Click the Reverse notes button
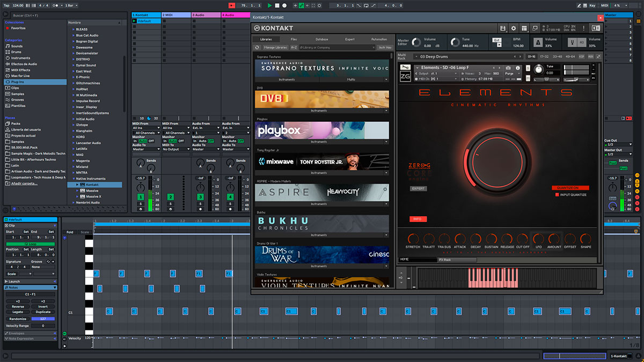 tap(18, 307)
